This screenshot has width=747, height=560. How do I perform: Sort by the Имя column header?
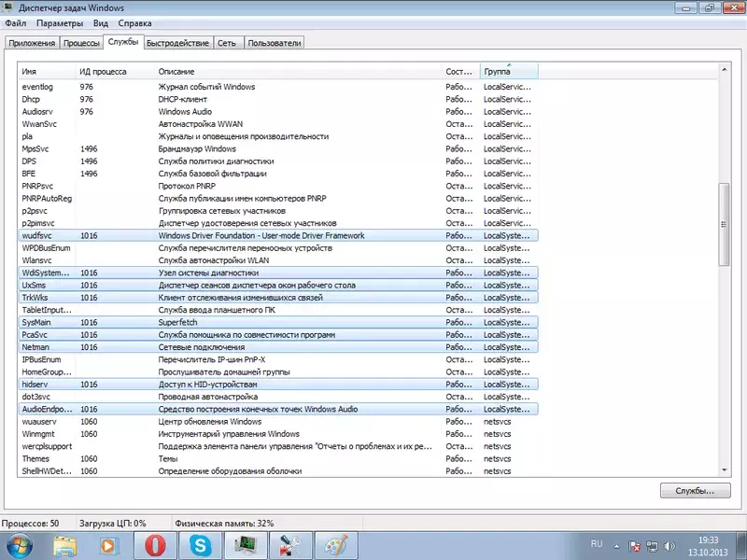coord(47,72)
